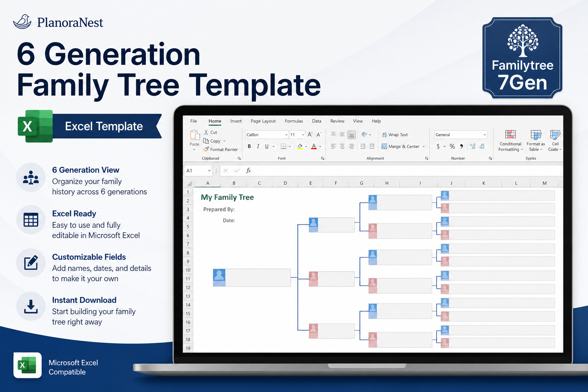588x392 pixels.
Task: Align text left in the ribbon
Action: coord(333,146)
